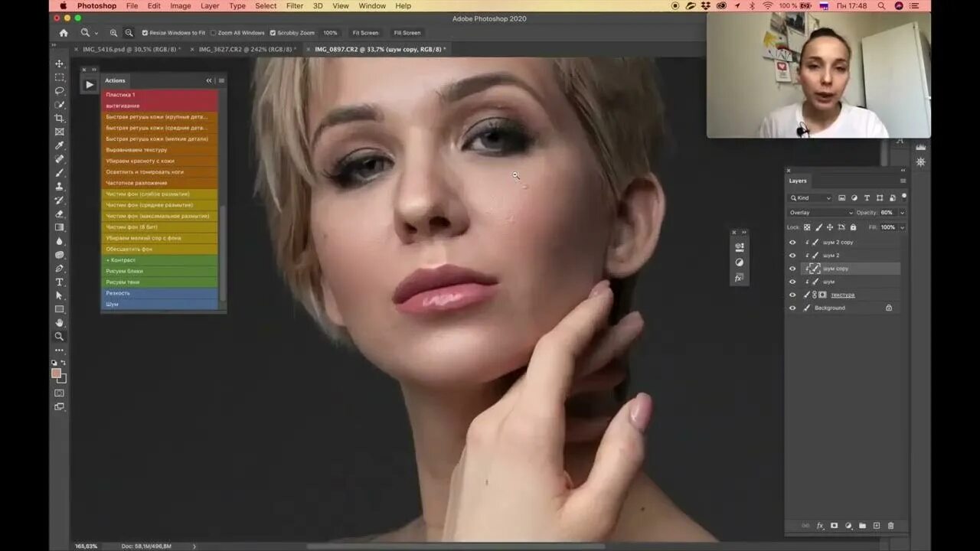
Task: Hide the Background layer
Action: [x=792, y=308]
